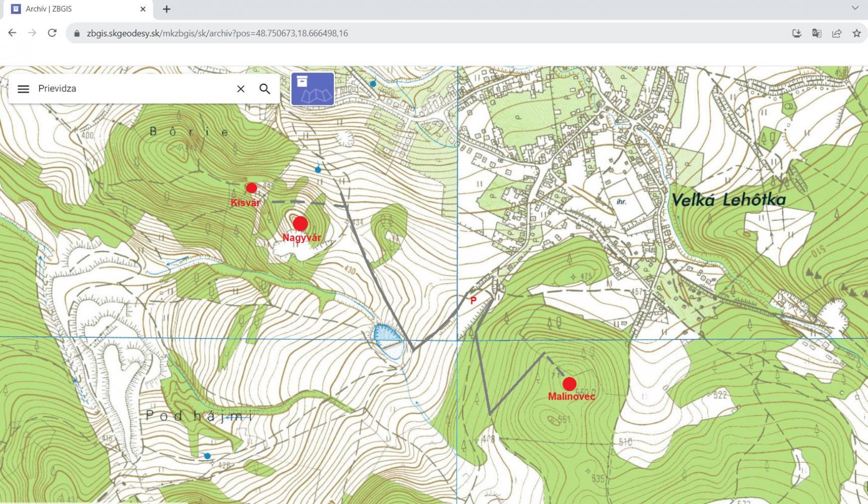Open the hamburger menu in search panel
The image size is (868, 504).
click(23, 89)
